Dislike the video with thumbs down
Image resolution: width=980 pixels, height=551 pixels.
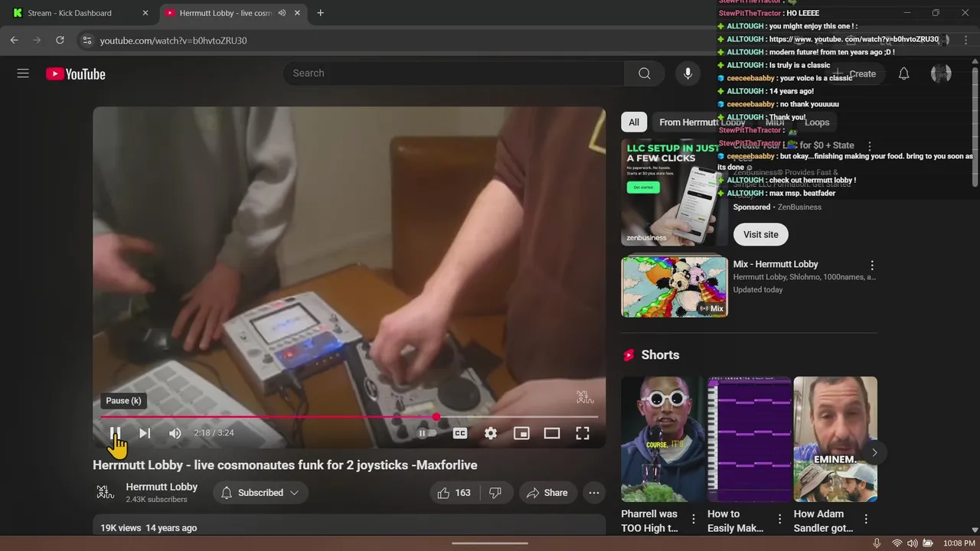click(x=495, y=493)
